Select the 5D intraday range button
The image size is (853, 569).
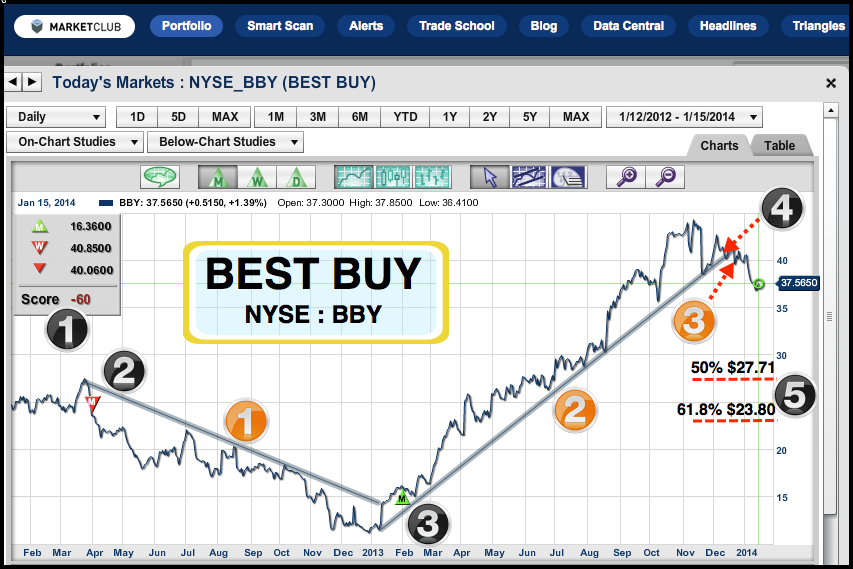tap(178, 117)
